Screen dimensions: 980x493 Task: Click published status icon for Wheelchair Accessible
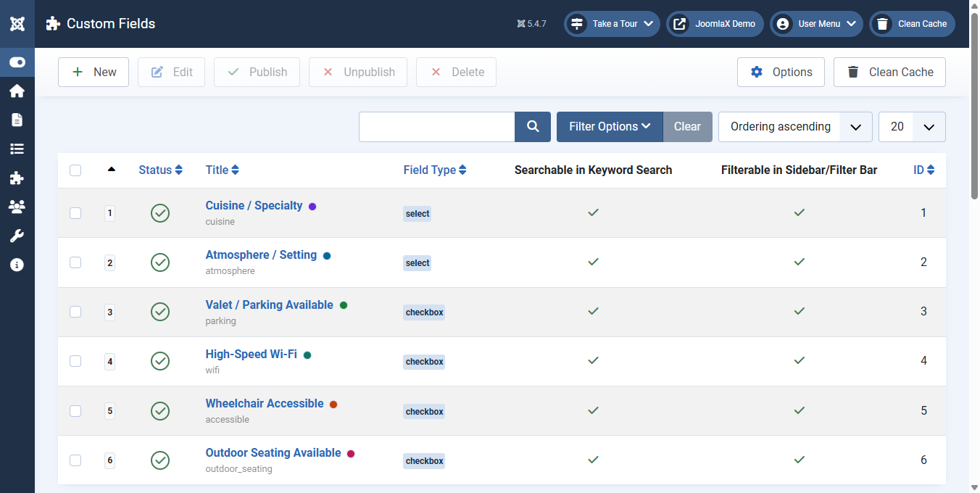pos(160,411)
